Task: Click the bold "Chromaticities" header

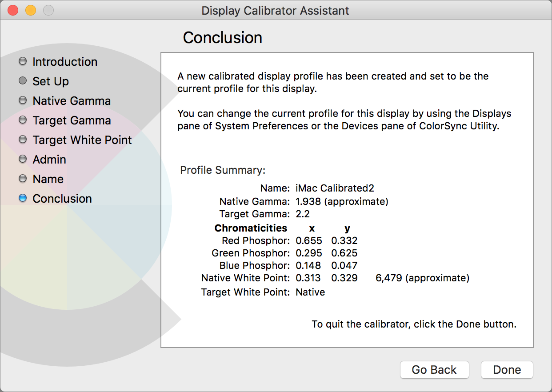Action: coord(251,228)
